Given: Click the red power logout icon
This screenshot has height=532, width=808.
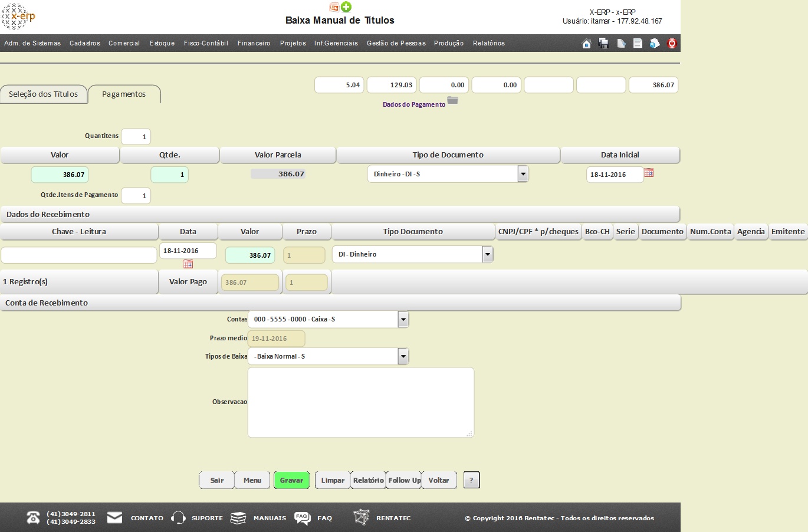Looking at the screenshot, I should tap(672, 43).
